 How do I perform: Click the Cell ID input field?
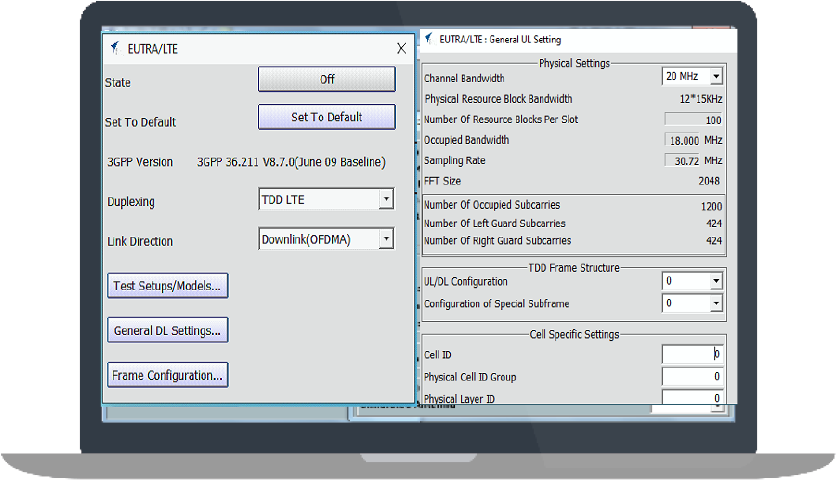pos(692,354)
